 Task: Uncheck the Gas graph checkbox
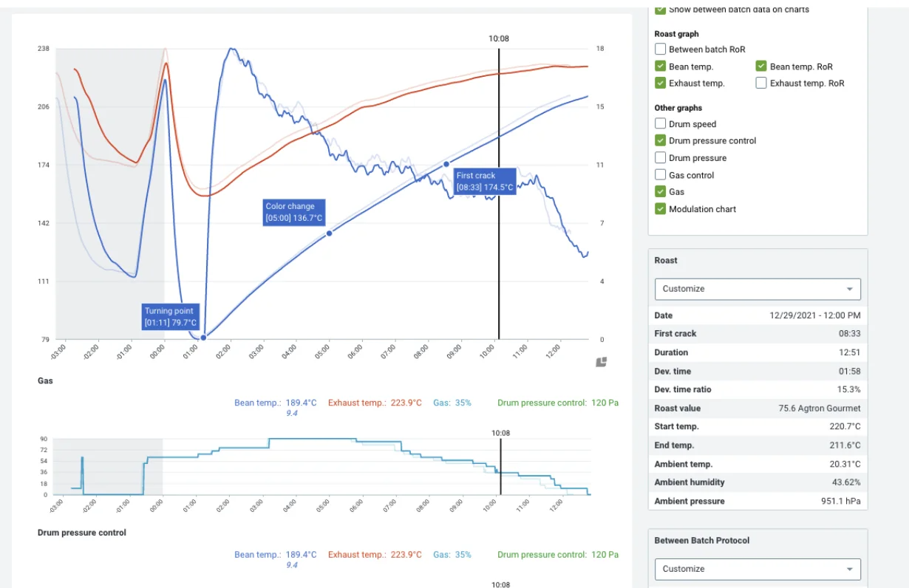click(661, 191)
